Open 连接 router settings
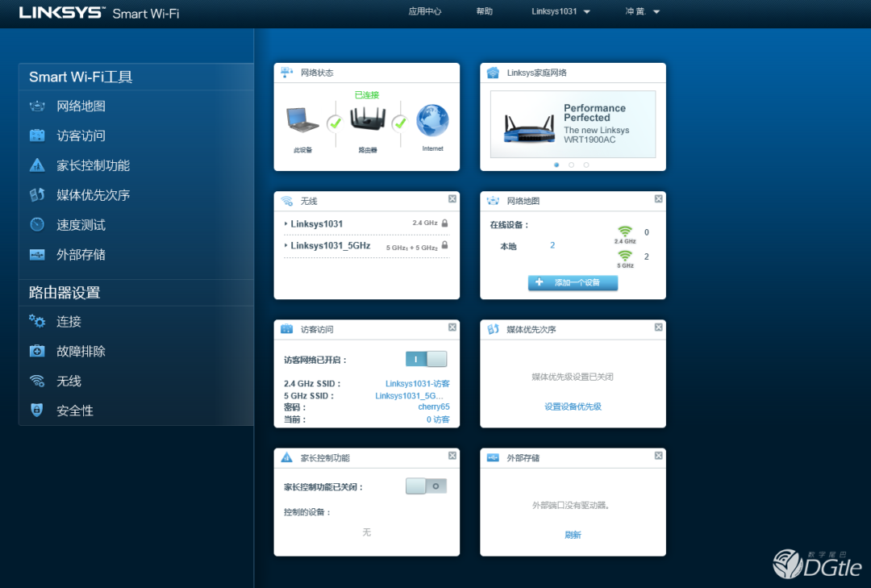This screenshot has width=871, height=588. coord(69,322)
